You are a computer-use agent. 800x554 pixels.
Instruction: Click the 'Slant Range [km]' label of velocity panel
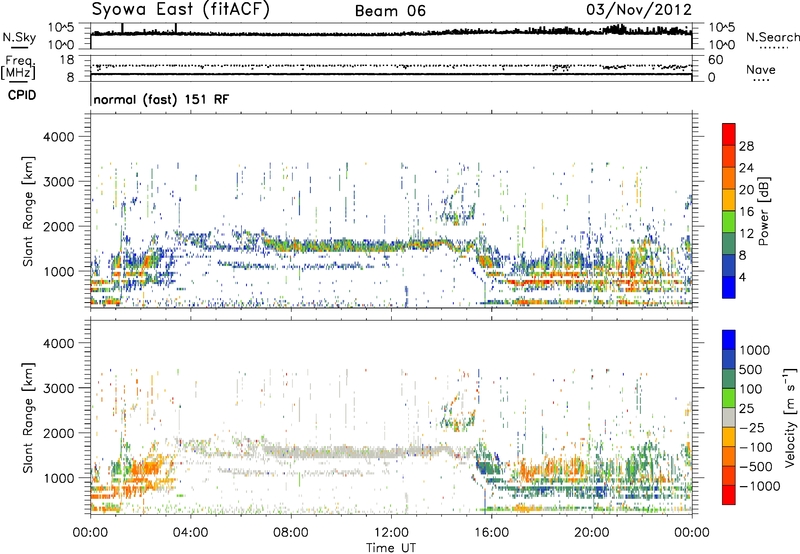pos(28,417)
